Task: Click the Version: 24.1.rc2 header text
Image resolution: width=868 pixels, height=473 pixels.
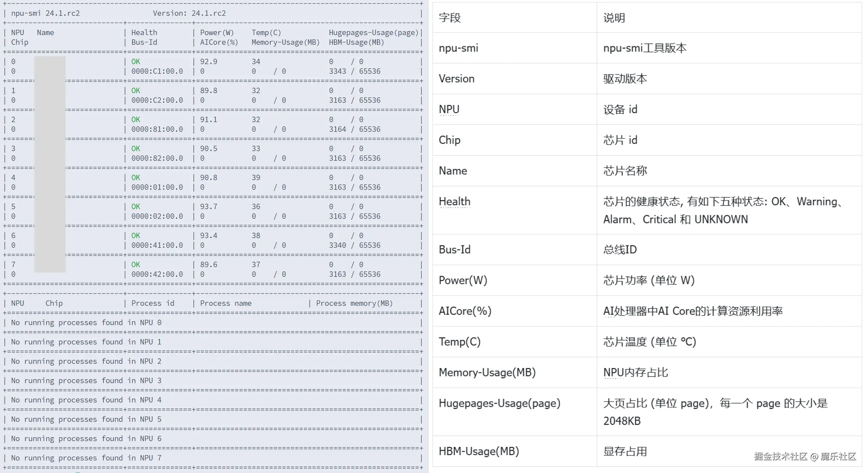Action: click(x=189, y=13)
